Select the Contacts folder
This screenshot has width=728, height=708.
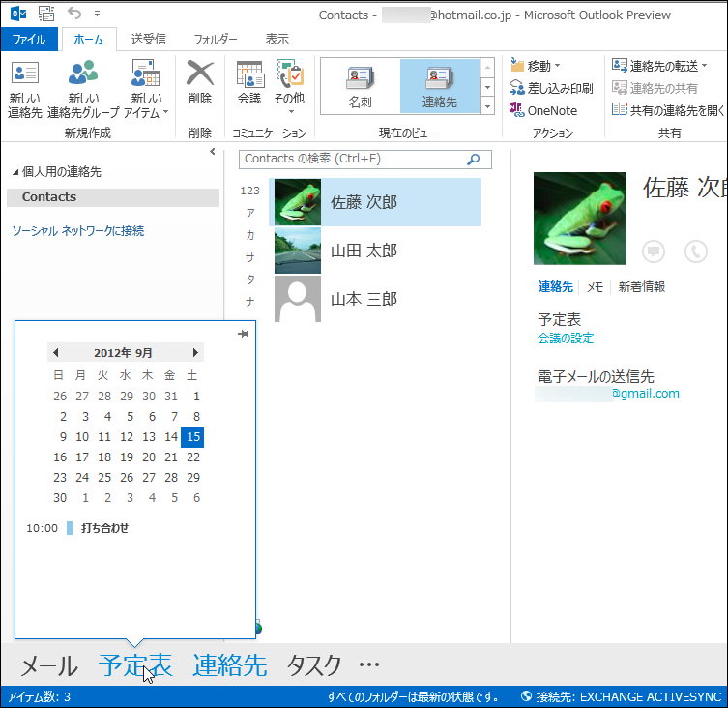pyautogui.click(x=113, y=197)
